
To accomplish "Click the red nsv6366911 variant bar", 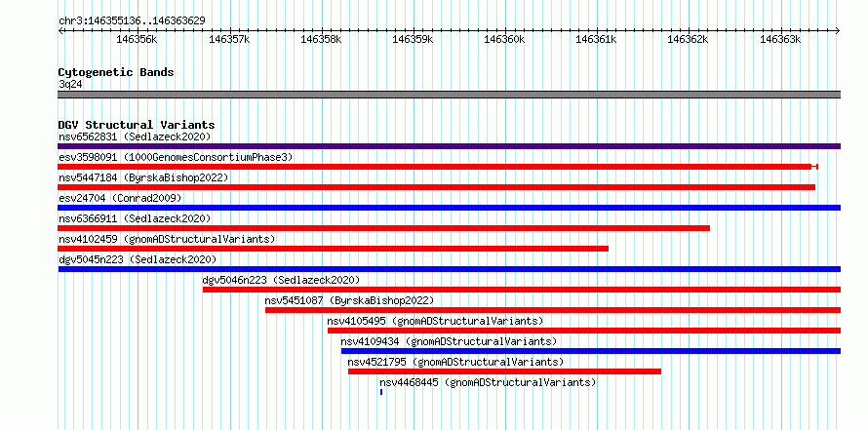I will coord(383,228).
